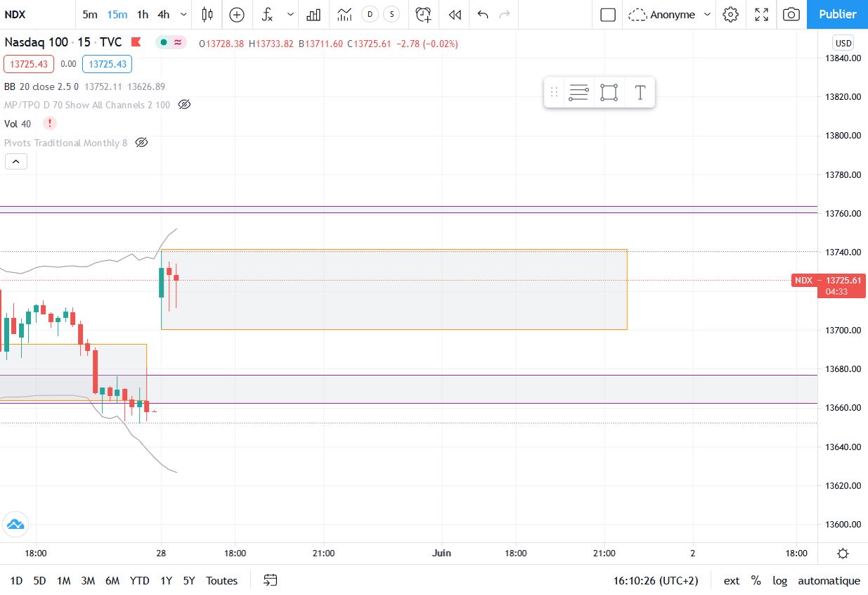Open the candlestick chart type selector
The image size is (868, 595).
pyautogui.click(x=207, y=14)
